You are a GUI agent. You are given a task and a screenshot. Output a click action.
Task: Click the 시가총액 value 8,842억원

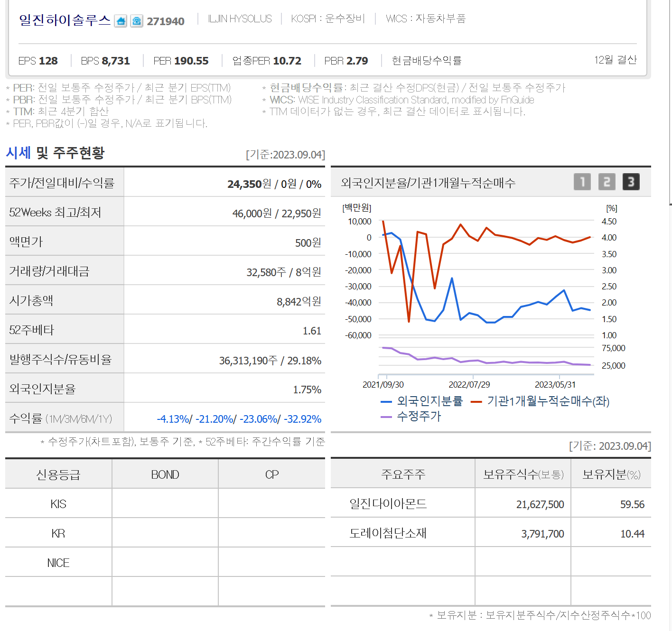point(299,302)
